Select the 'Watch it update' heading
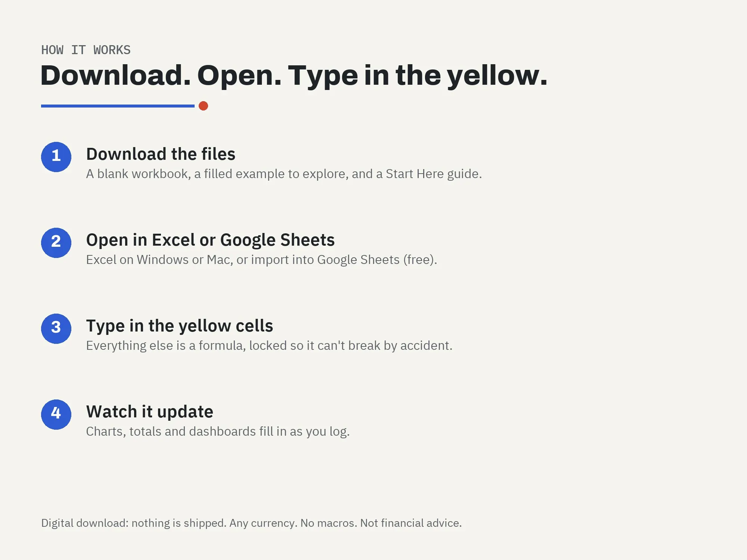Screen dimensions: 747x560 150,412
